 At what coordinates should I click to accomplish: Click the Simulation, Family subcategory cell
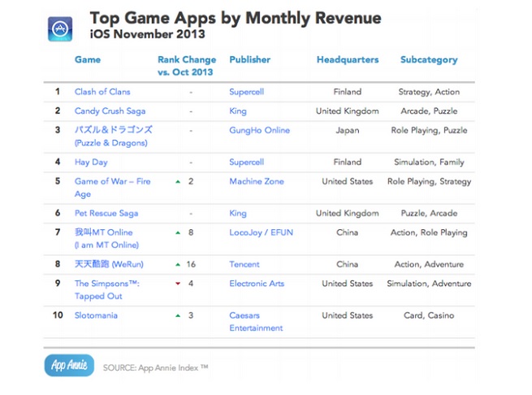[x=429, y=163]
